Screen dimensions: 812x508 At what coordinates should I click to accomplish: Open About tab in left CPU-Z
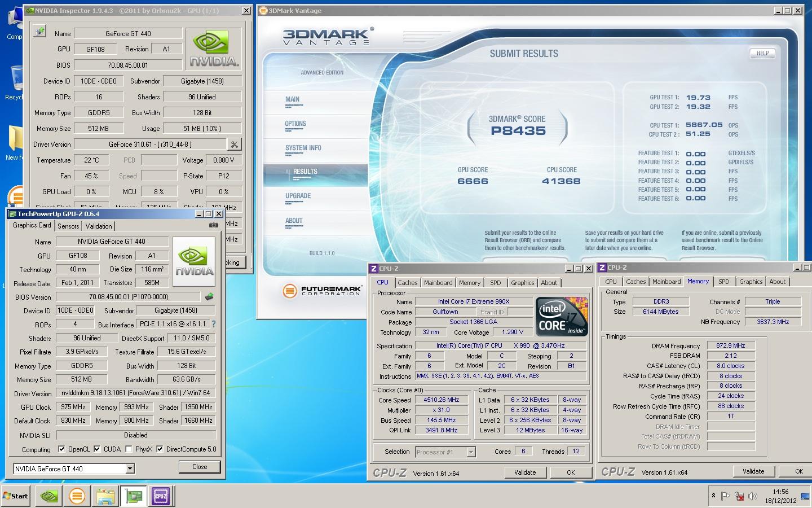click(x=549, y=283)
